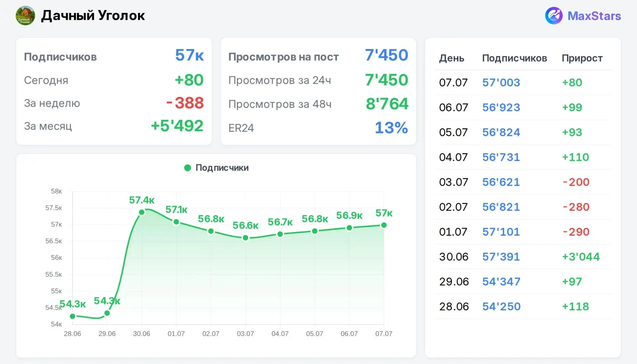Image resolution: width=637 pixels, height=364 pixels.
Task: Sort table by Прирост column header
Action: point(582,58)
